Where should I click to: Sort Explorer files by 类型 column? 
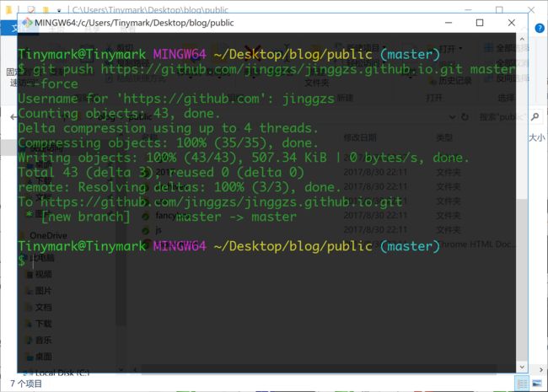click(x=444, y=137)
